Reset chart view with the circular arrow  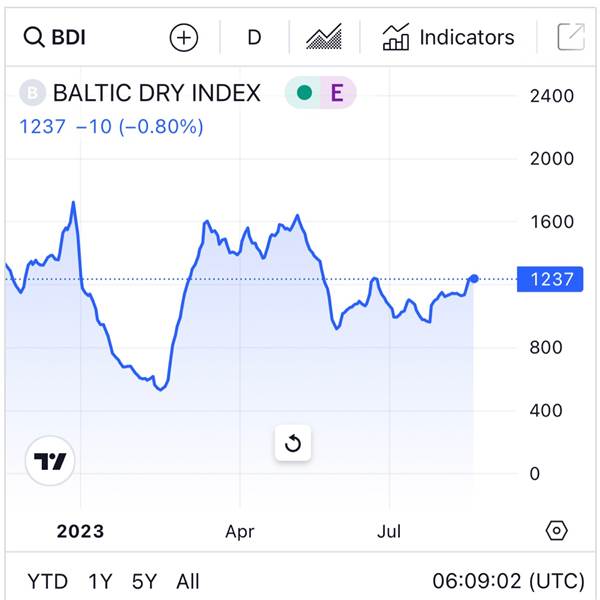click(x=293, y=443)
